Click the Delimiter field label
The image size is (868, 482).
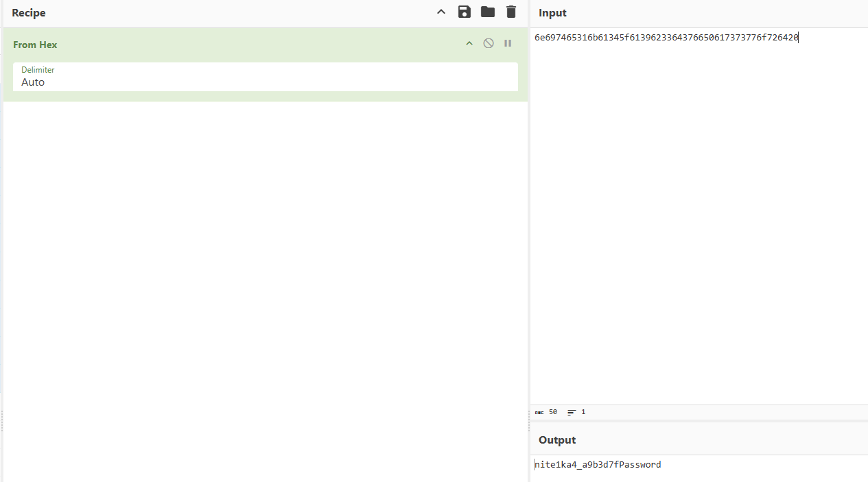pos(38,70)
